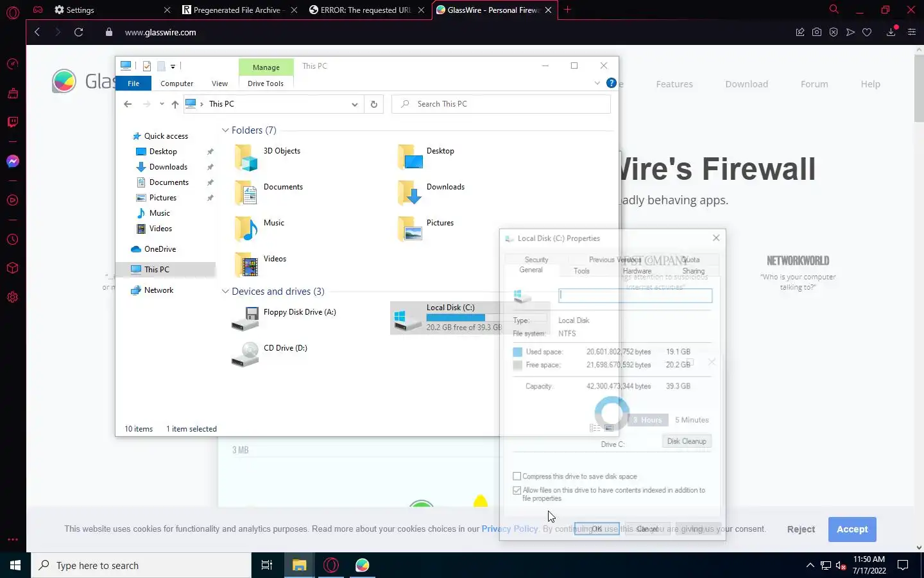Open Windows Start menu
924x578 pixels.
coord(15,565)
